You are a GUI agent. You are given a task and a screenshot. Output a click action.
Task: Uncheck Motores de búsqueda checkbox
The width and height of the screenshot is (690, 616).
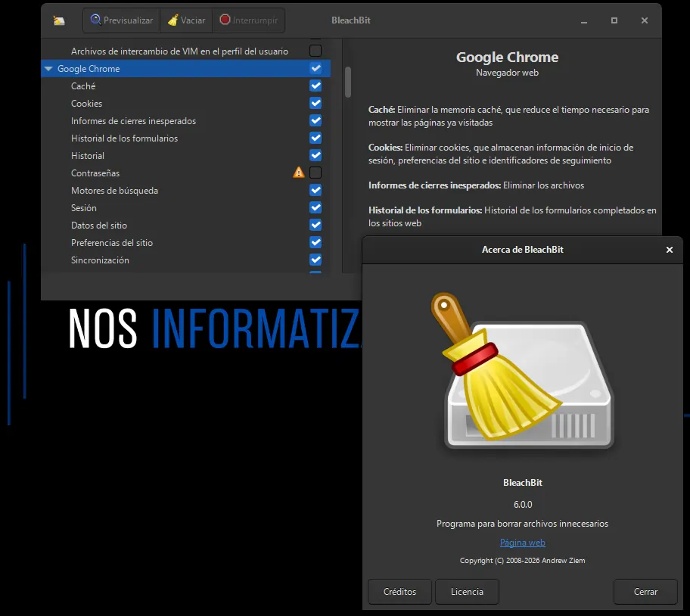tap(315, 190)
